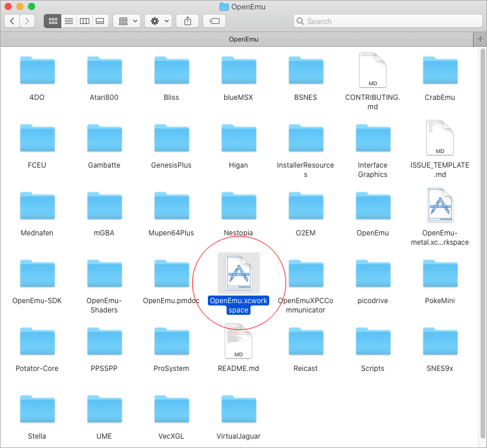Select the Gambatte folder
Screen dimensions: 487x448
(x=105, y=138)
